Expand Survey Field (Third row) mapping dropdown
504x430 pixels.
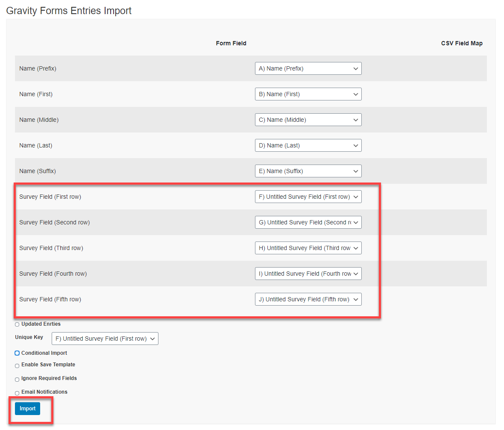click(x=308, y=248)
